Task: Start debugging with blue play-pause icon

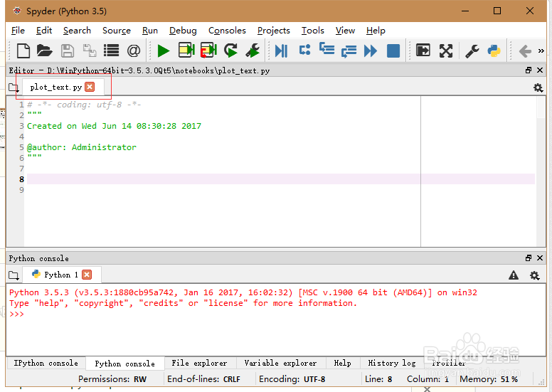Action: tap(281, 51)
